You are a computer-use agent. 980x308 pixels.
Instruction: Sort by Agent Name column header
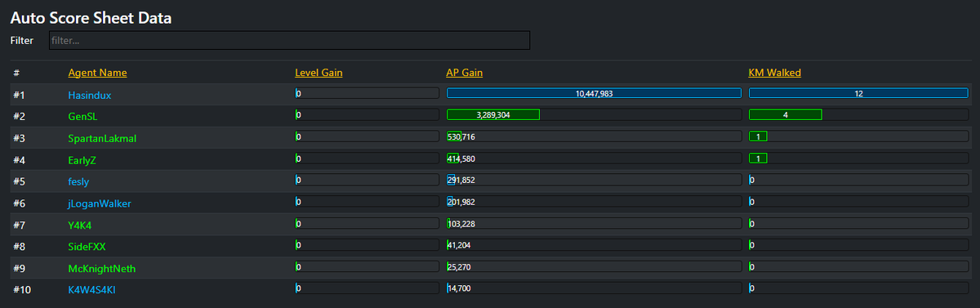click(97, 73)
